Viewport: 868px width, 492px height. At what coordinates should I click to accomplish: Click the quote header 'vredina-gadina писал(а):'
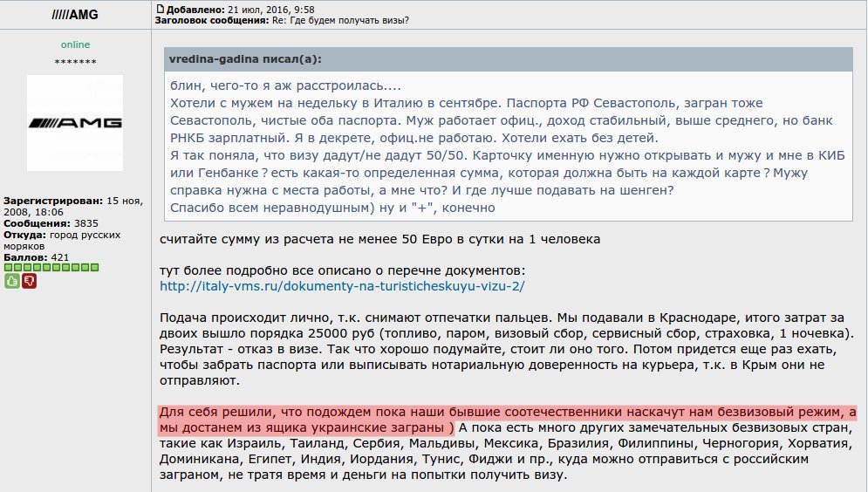(x=245, y=59)
